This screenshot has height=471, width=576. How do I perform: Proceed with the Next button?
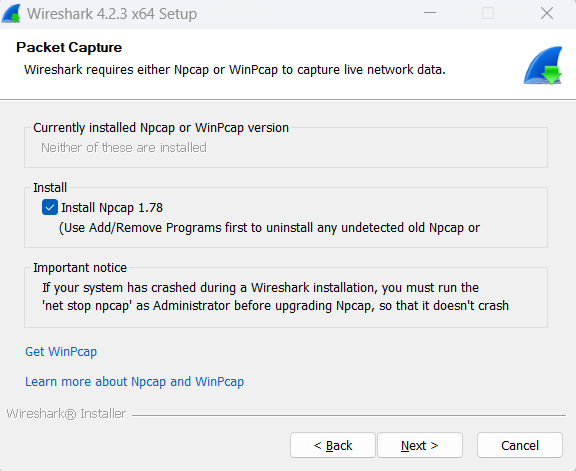(x=420, y=445)
